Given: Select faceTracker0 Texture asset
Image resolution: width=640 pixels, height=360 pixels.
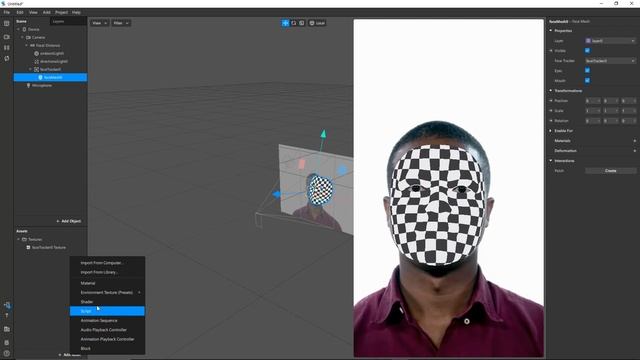Looking at the screenshot, I should [x=49, y=247].
